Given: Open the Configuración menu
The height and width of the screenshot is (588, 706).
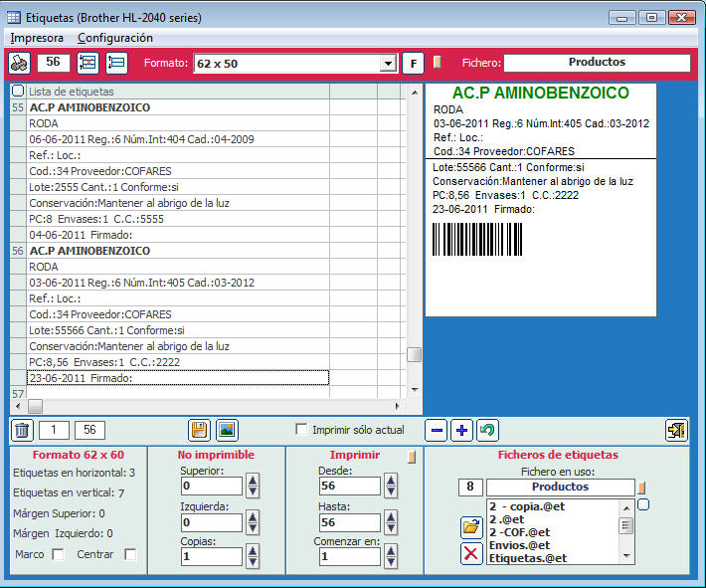Looking at the screenshot, I should coord(115,38).
